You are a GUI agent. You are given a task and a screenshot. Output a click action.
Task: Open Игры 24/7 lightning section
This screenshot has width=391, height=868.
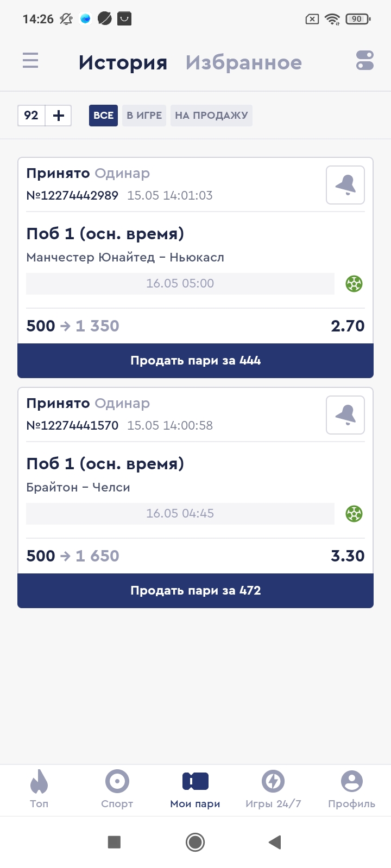point(273,789)
